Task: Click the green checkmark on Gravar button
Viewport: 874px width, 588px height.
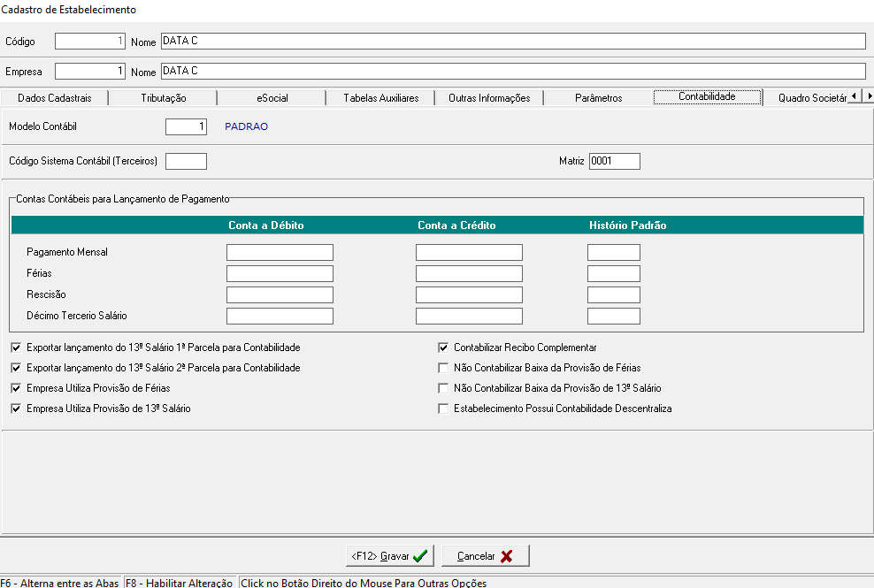Action: click(420, 556)
